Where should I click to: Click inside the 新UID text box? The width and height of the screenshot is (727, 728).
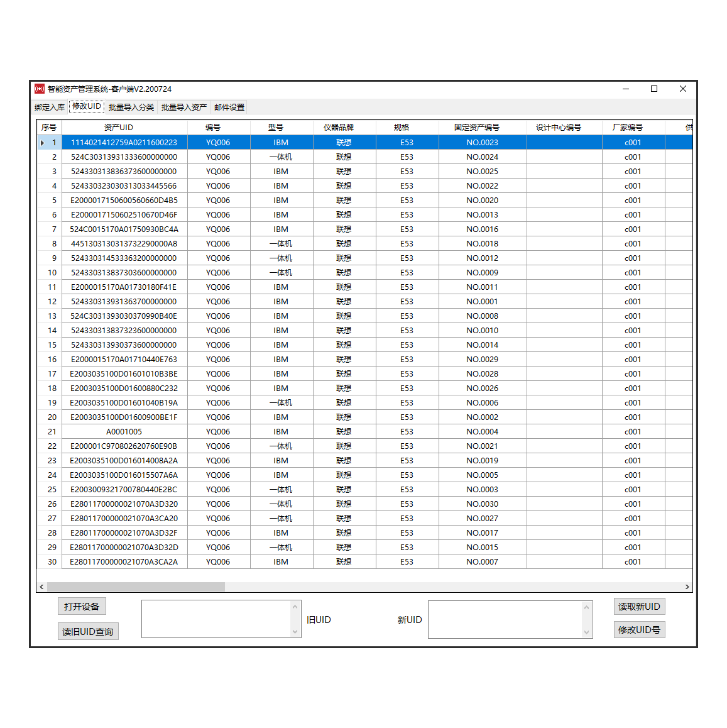[x=505, y=619]
